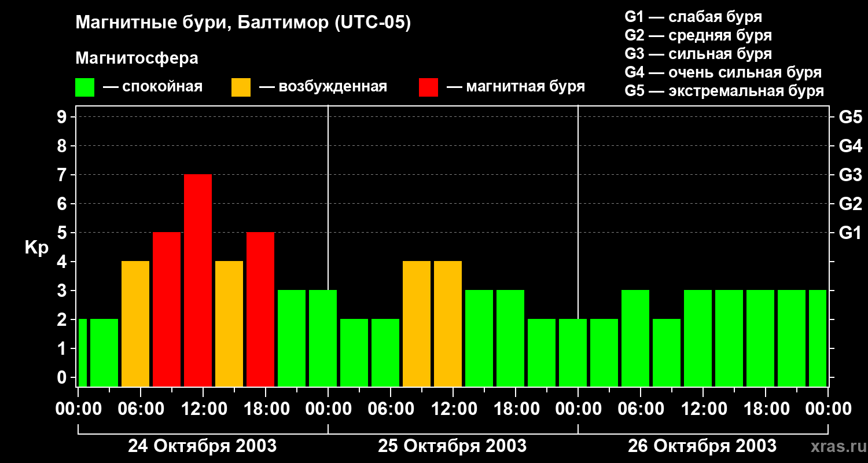Click the '18:00' time label for 25 October

click(x=516, y=409)
